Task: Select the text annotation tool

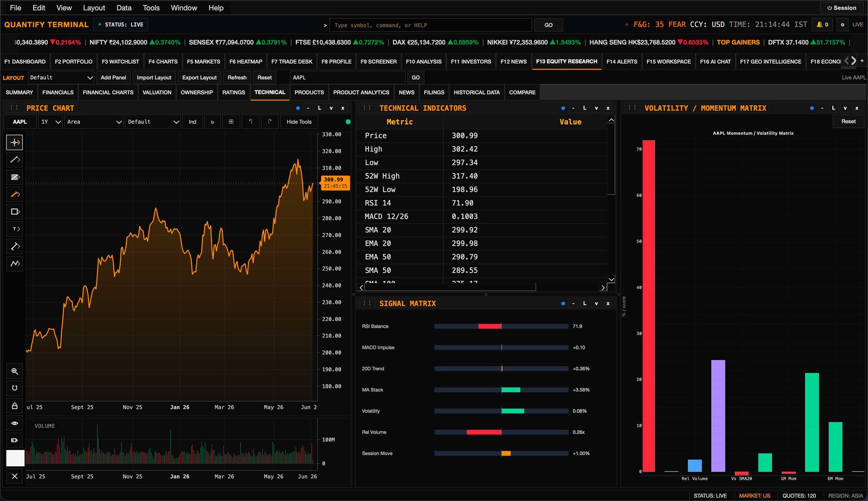Action: click(x=15, y=229)
